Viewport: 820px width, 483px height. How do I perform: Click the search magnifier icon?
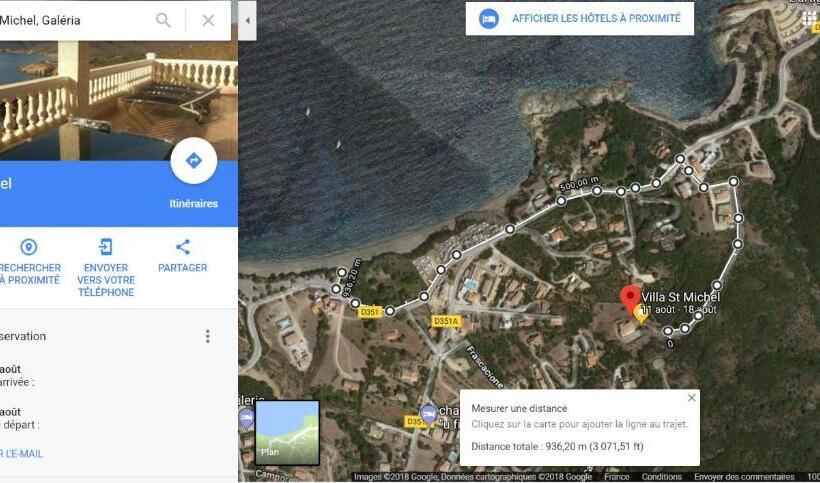tap(163, 20)
